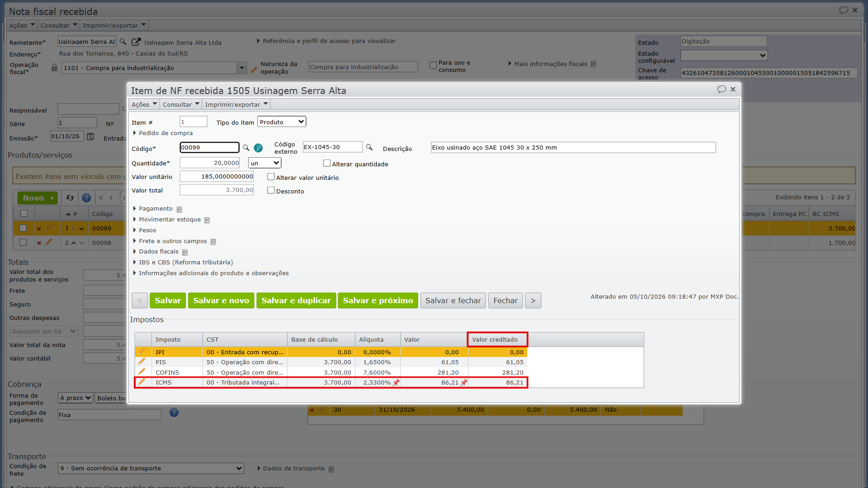Click the search icon next to Remetente field
Image resolution: width=868 pixels, height=488 pixels.
coord(123,42)
